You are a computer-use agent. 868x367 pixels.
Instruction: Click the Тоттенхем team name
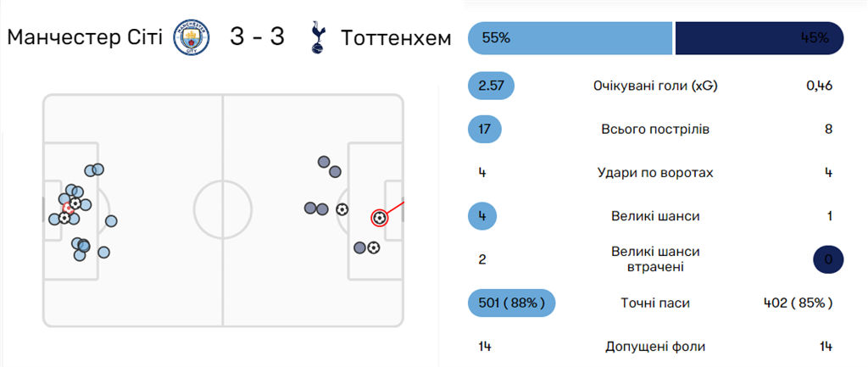396,38
